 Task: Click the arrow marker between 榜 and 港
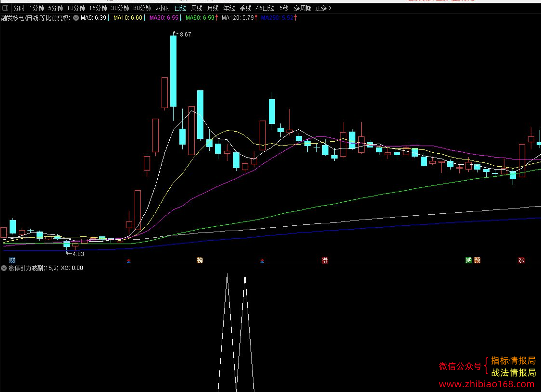pyautogui.click(x=262, y=261)
